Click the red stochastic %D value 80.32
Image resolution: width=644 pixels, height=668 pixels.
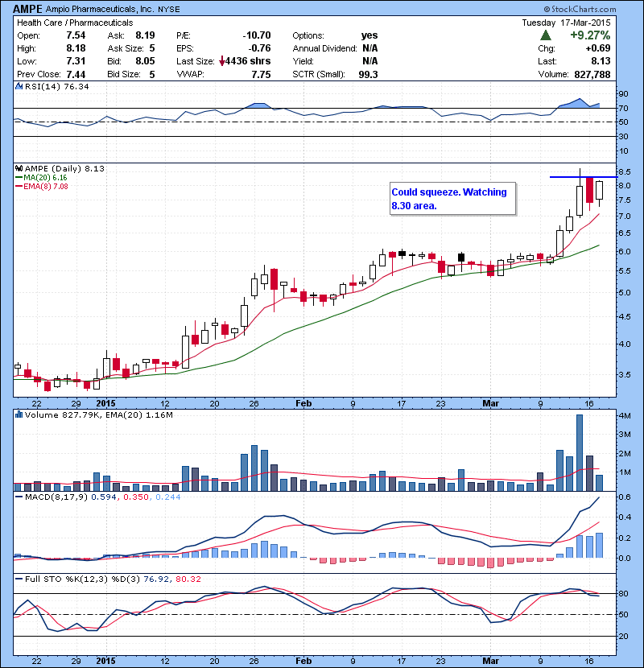pos(188,579)
